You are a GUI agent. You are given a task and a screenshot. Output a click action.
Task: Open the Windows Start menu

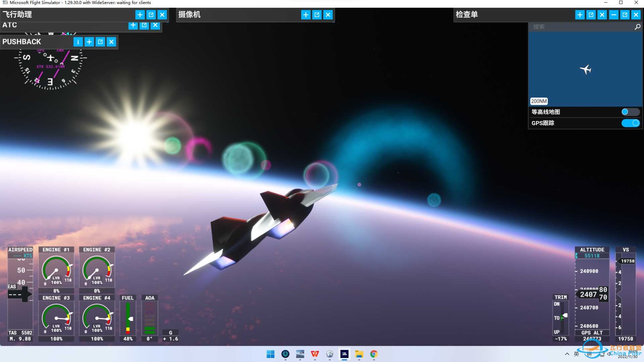click(270, 354)
